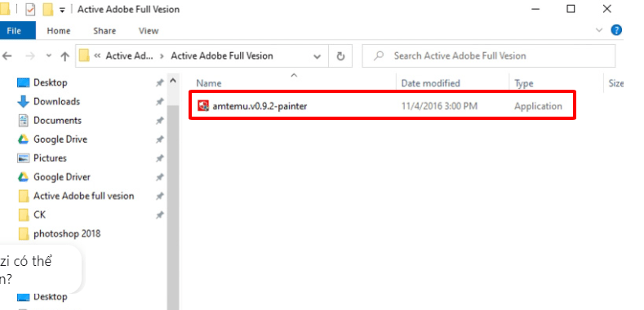The height and width of the screenshot is (310, 644).
Task: Expand the address bar history dropdown
Action: (317, 56)
